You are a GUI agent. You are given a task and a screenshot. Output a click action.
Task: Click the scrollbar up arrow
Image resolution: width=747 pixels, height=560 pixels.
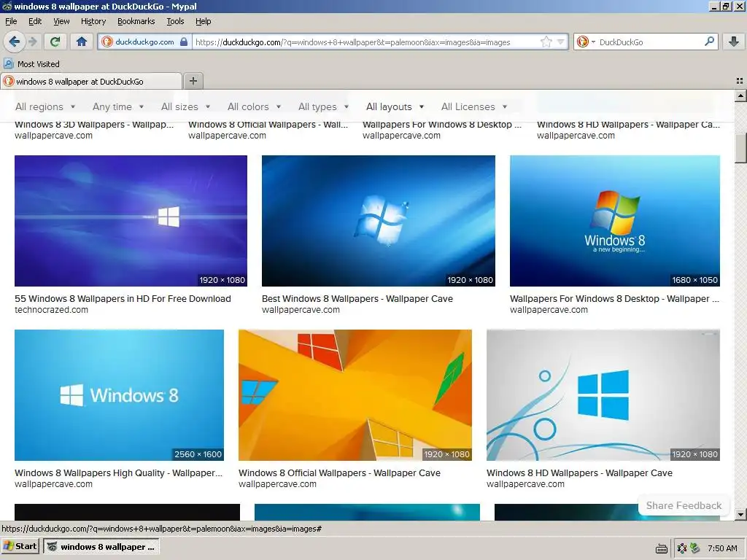[740, 96]
